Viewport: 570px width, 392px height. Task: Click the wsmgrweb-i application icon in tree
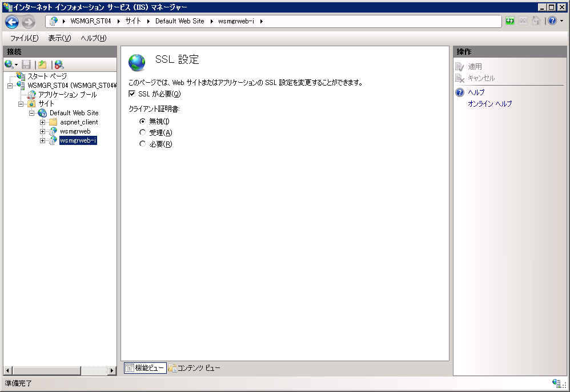pos(54,140)
